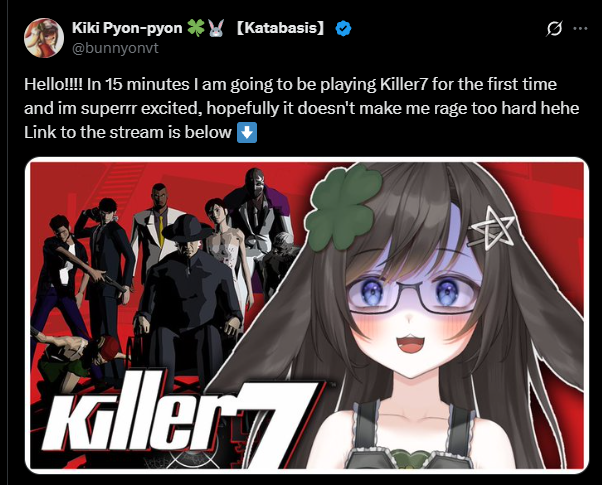Open the Killer7 stream thumbnail image
The height and width of the screenshot is (485, 602).
tap(307, 315)
